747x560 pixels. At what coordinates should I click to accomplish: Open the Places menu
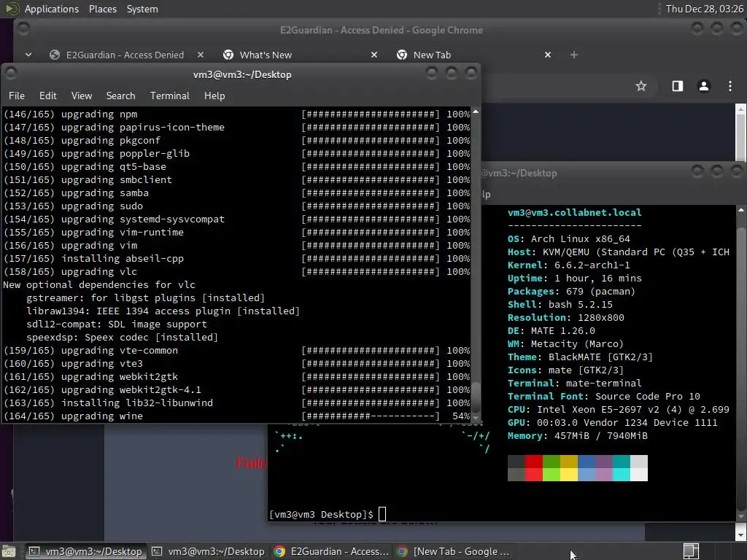[102, 9]
